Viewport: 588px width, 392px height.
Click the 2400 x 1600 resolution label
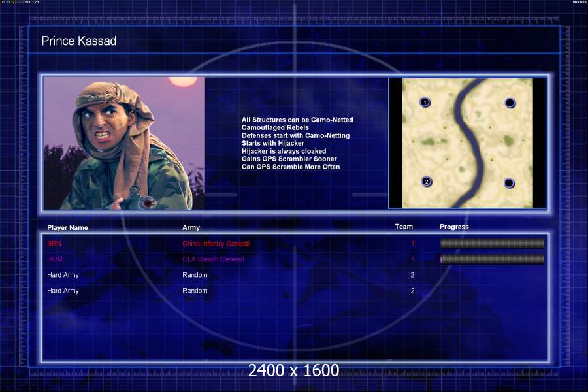293,370
